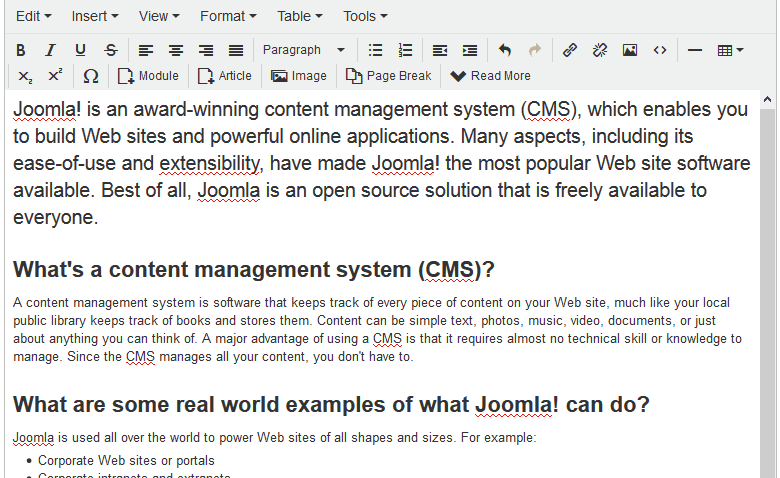Apply subscript formatting
780x478 pixels.
coord(25,76)
